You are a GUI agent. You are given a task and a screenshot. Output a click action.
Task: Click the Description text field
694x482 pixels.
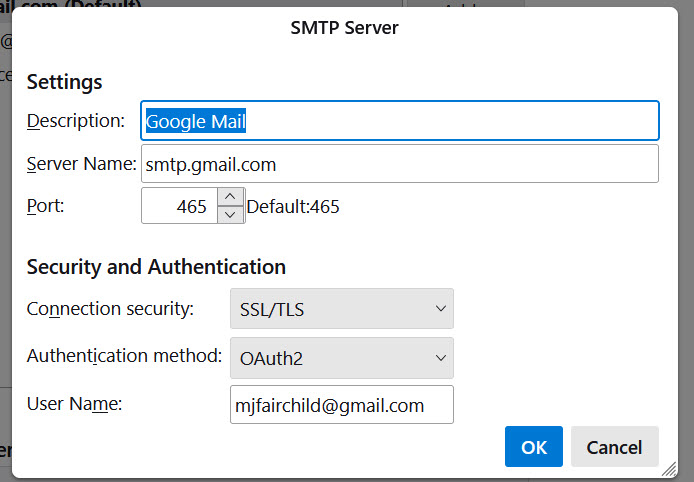[400, 121]
